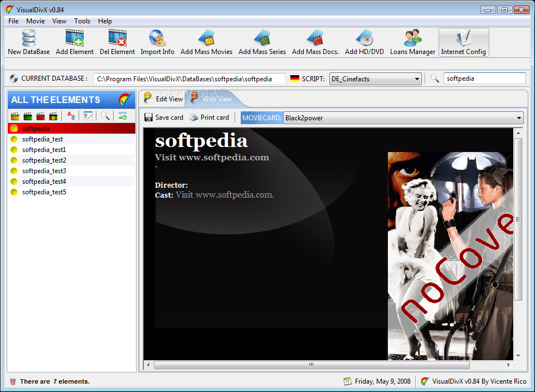Click the horizontal scrollbar of the movie card
Viewport: 535px width, 392px height.
pyautogui.click(x=312, y=365)
